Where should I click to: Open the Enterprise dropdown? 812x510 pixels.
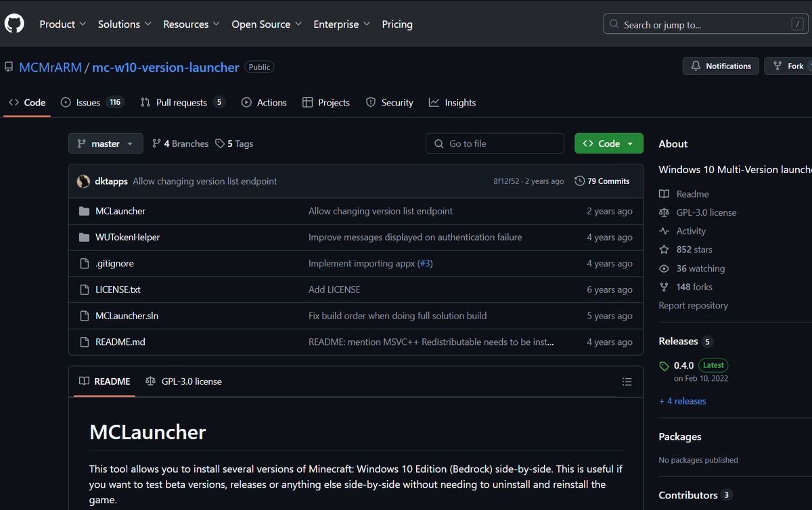(x=342, y=24)
